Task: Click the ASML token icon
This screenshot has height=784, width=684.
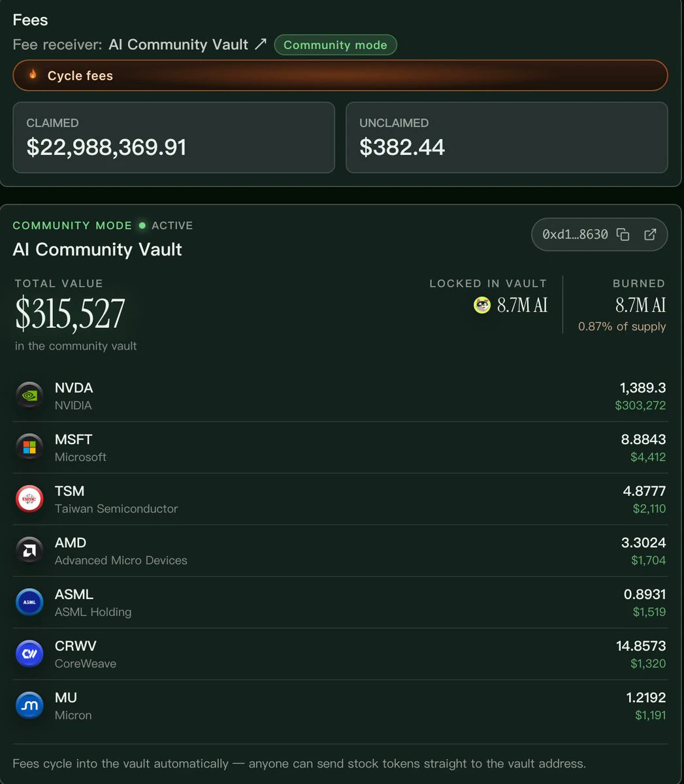Action: coord(29,602)
